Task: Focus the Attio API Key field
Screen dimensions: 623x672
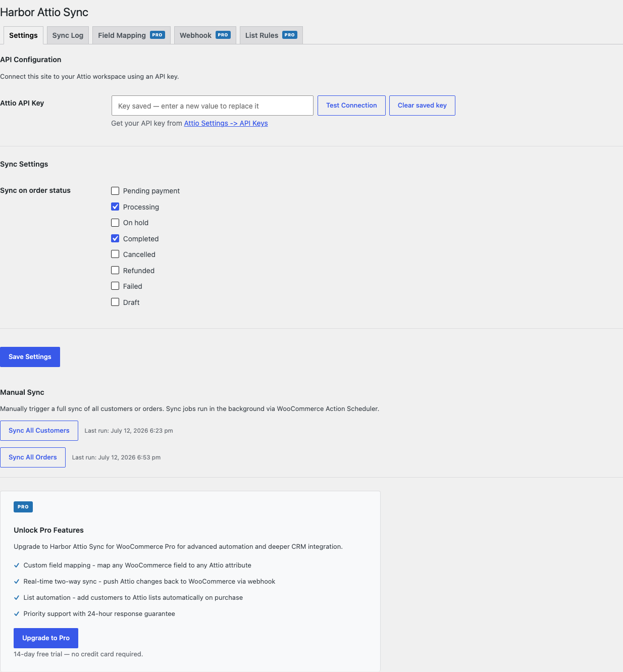Action: pos(213,106)
